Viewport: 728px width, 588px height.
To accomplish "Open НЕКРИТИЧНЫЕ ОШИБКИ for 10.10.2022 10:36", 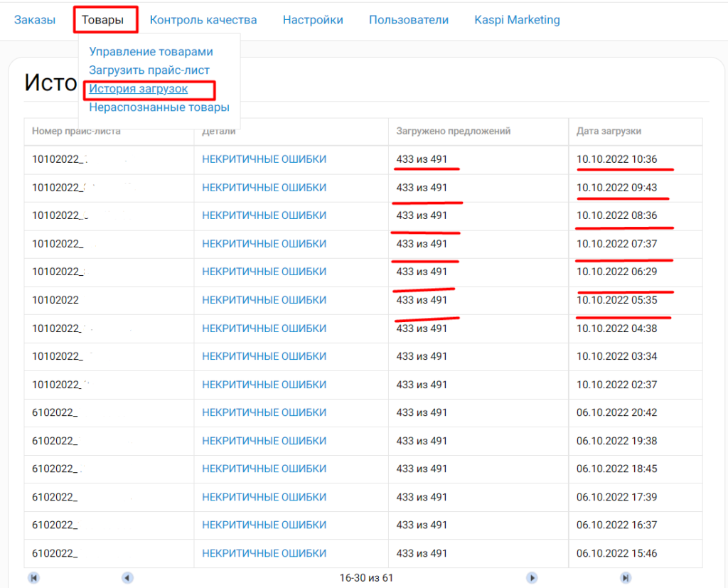I will pos(264,159).
